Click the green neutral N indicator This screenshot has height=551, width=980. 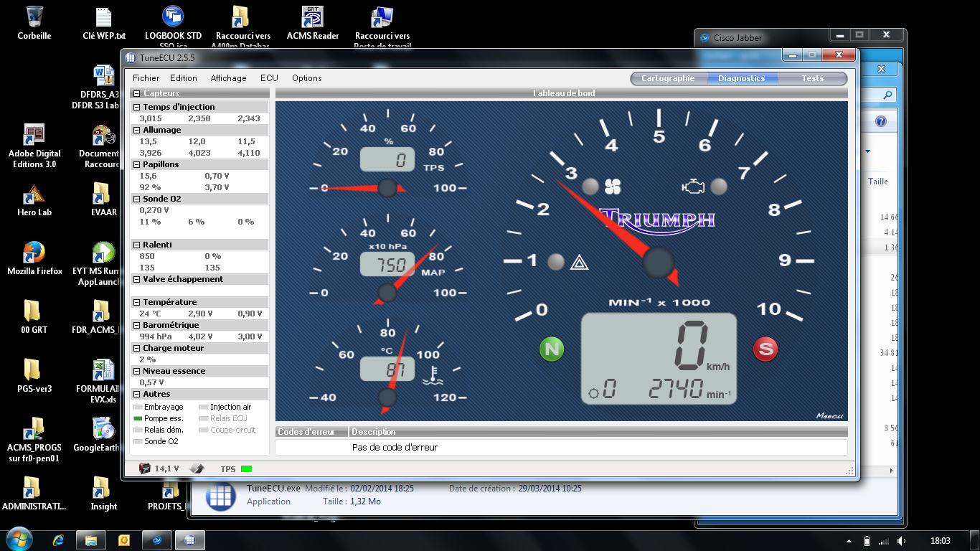552,349
